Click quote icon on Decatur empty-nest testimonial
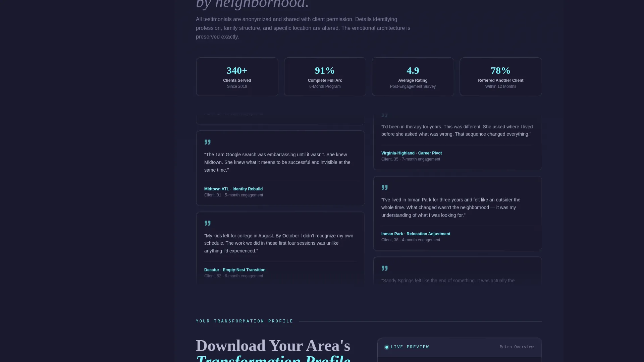644x362 pixels. (208, 223)
